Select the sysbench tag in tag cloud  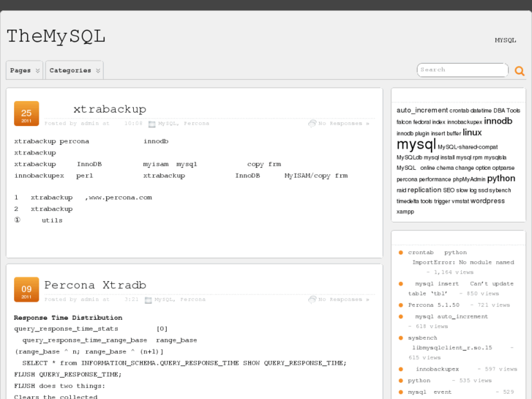pos(500,190)
